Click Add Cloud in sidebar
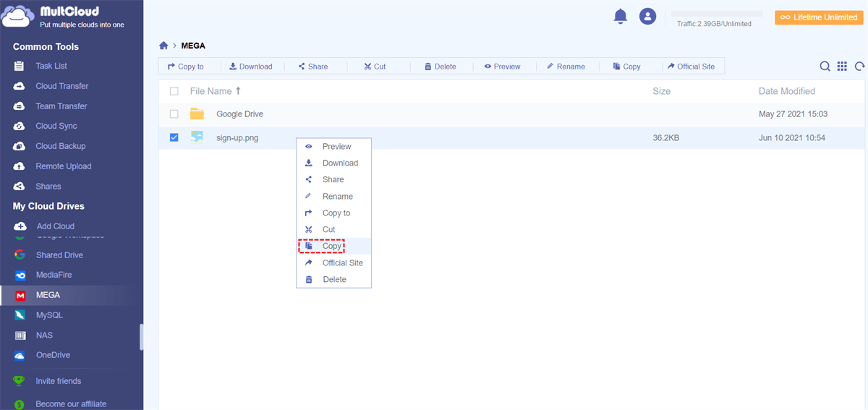This screenshot has width=868, height=410. 55,226
